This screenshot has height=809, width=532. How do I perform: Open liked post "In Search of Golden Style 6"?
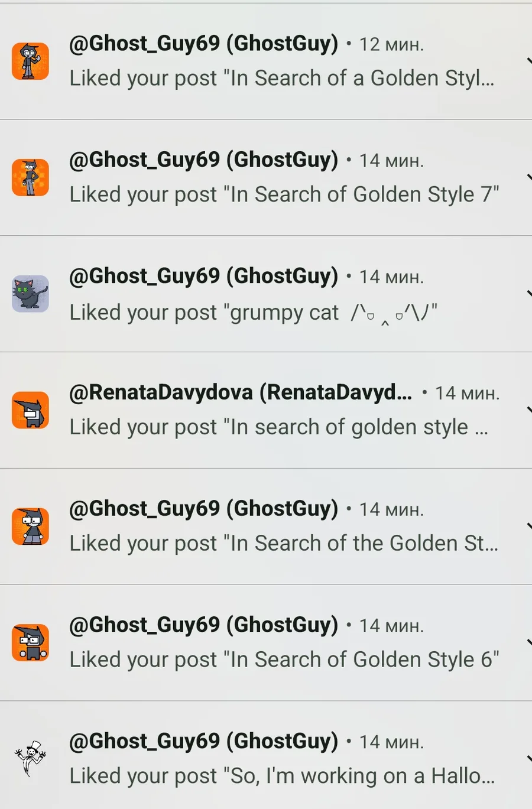284,659
